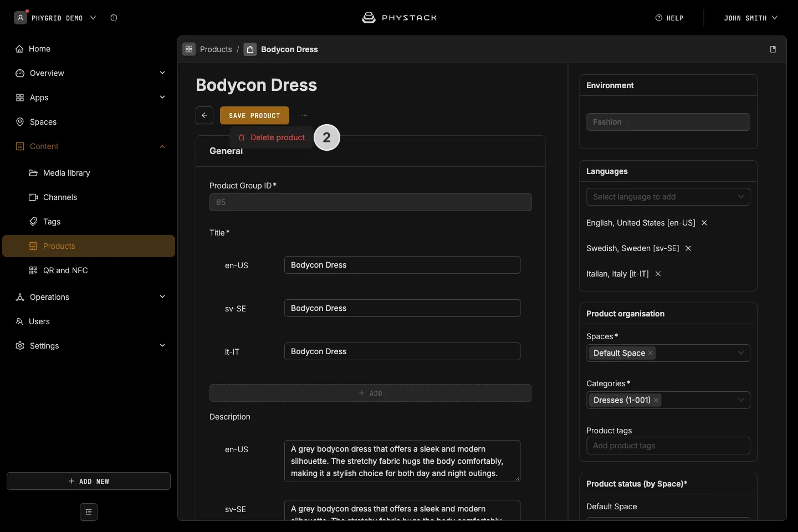798x532 pixels.
Task: Click the info icon beside Phygrid Demo
Action: [114, 18]
